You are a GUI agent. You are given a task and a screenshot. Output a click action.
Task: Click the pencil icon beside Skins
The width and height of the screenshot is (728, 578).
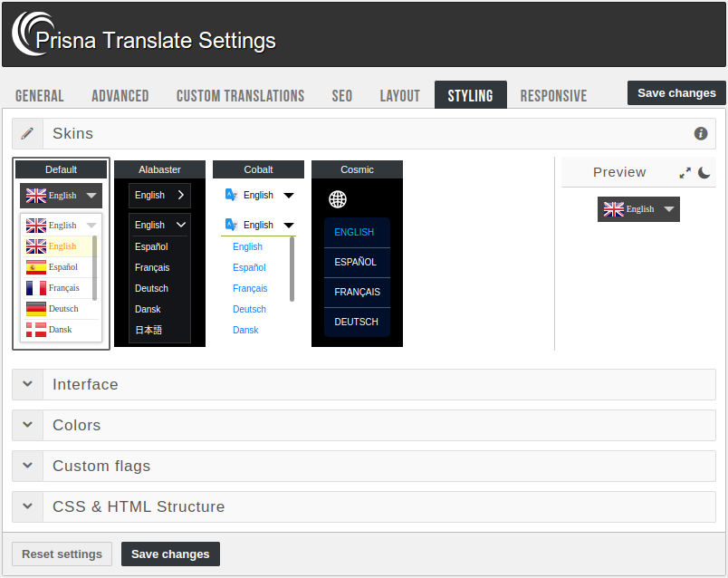pyautogui.click(x=27, y=133)
